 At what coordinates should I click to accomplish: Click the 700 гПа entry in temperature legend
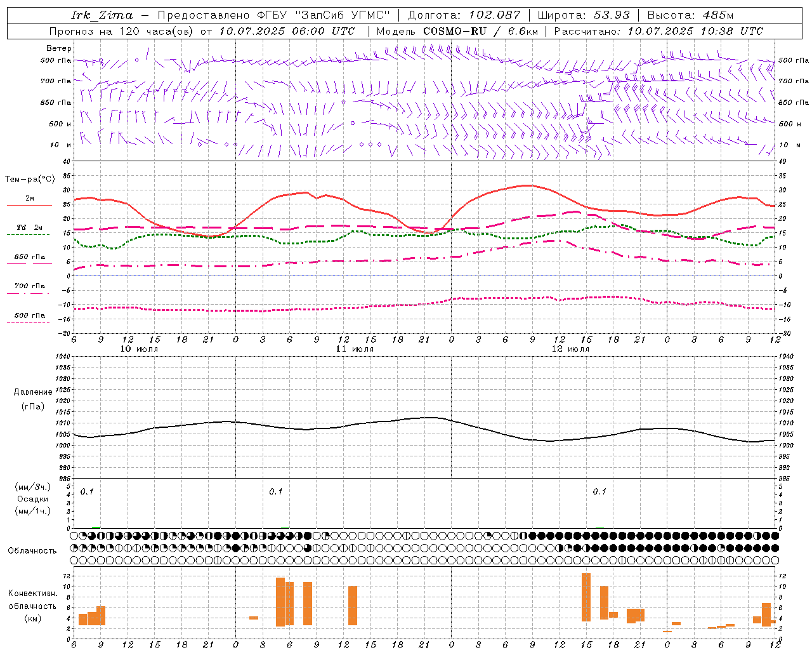click(x=29, y=286)
